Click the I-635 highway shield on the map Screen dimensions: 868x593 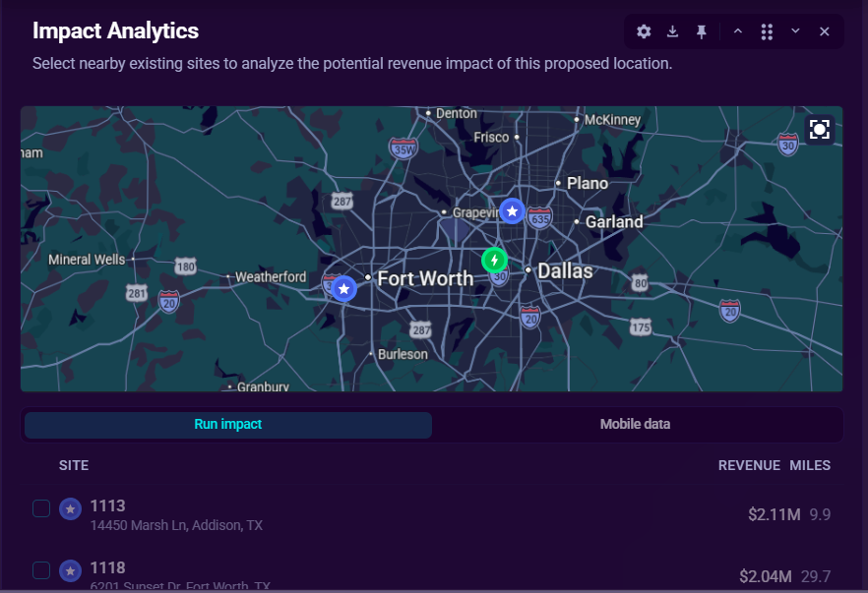click(539, 218)
